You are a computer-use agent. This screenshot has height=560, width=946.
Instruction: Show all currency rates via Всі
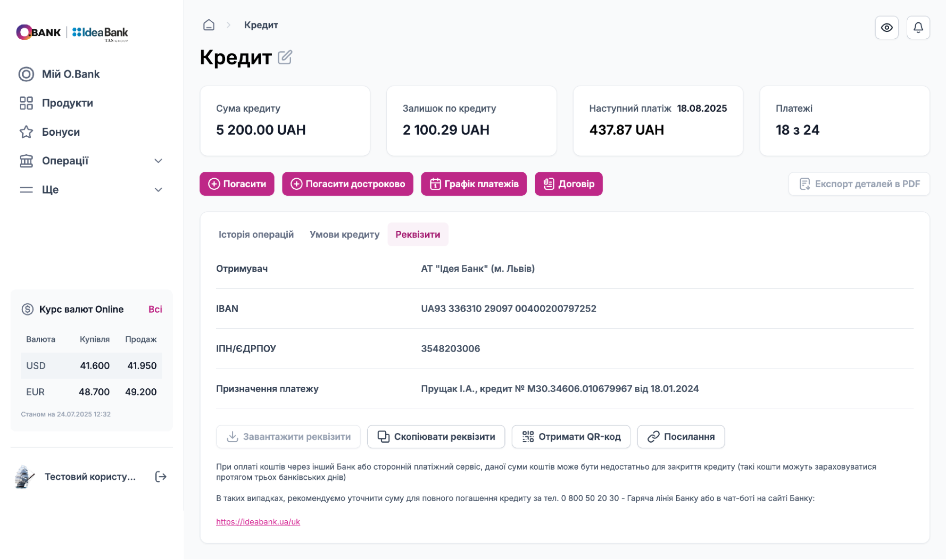pos(155,309)
